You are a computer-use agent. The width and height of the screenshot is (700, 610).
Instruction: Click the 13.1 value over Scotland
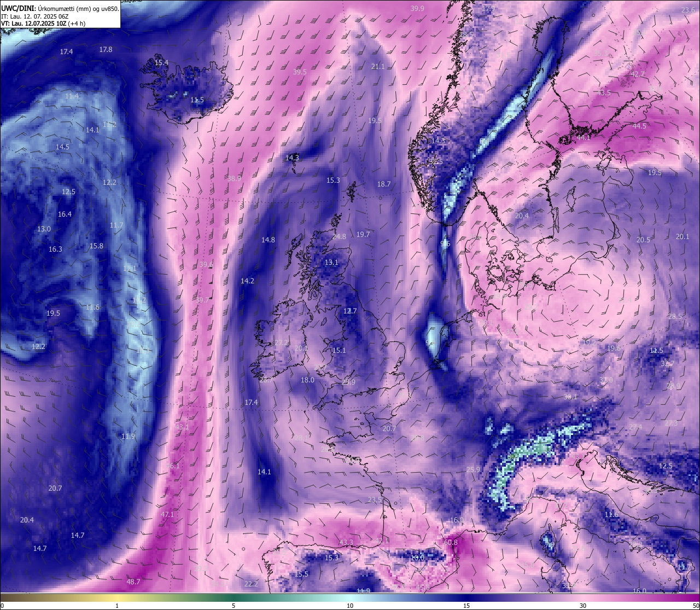coord(331,263)
